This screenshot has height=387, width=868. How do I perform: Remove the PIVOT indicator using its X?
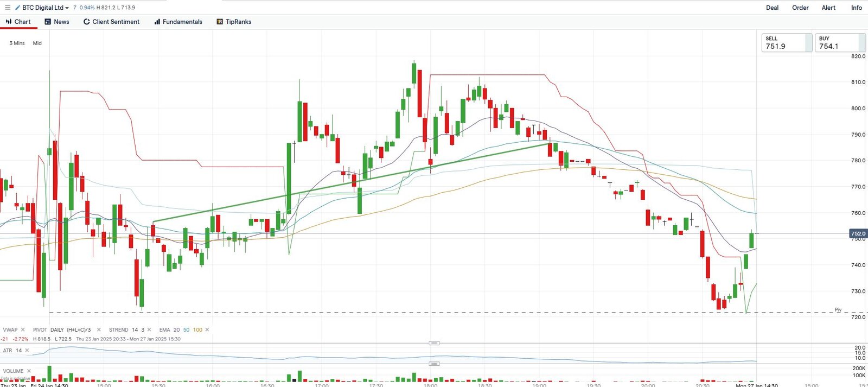pos(99,329)
